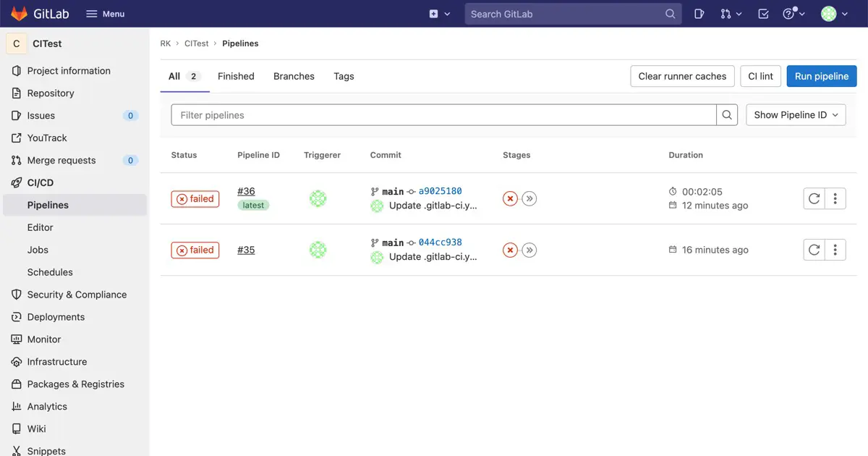
Task: Expand the user avatar menu
Action: pos(834,14)
